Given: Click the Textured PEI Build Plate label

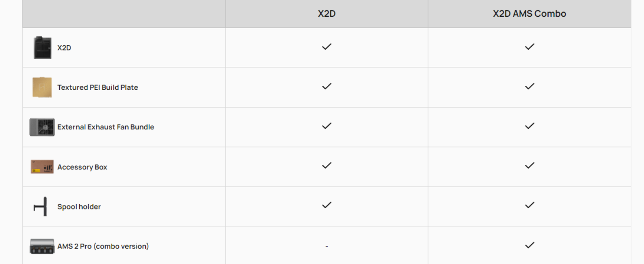Looking at the screenshot, I should click(x=98, y=87).
